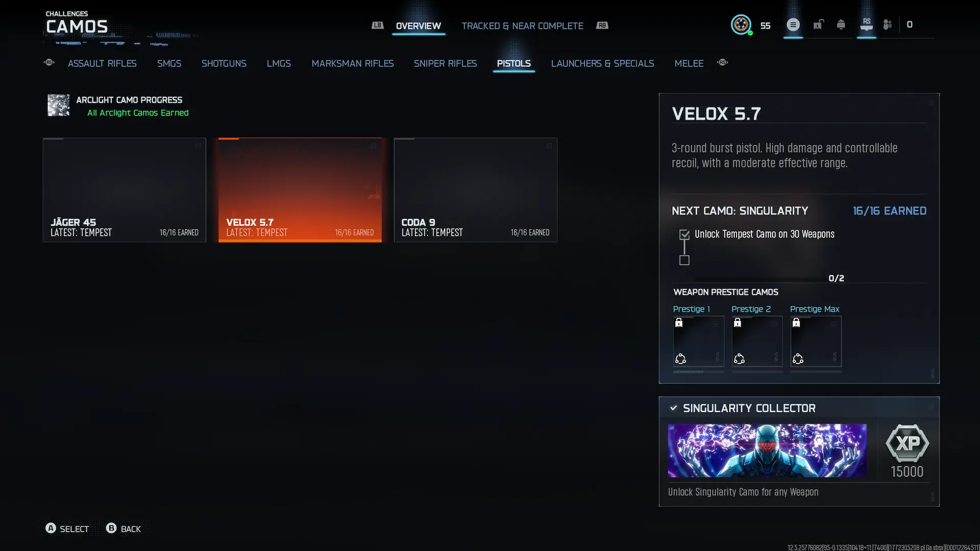This screenshot has width=980, height=551.
Task: Click the Arclight camo progress icon
Action: pos(59,106)
